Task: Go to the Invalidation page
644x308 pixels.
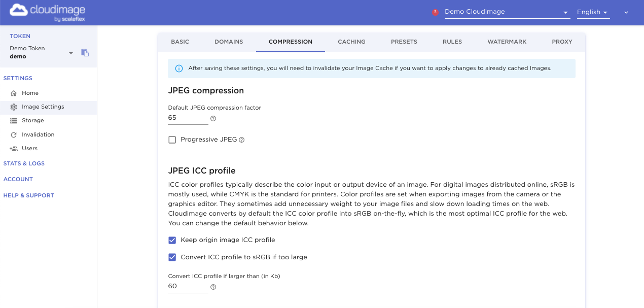Action: pyautogui.click(x=38, y=134)
